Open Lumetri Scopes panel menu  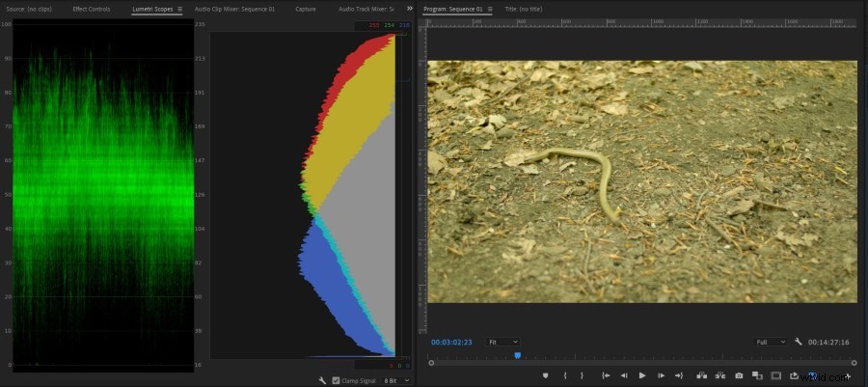click(180, 10)
